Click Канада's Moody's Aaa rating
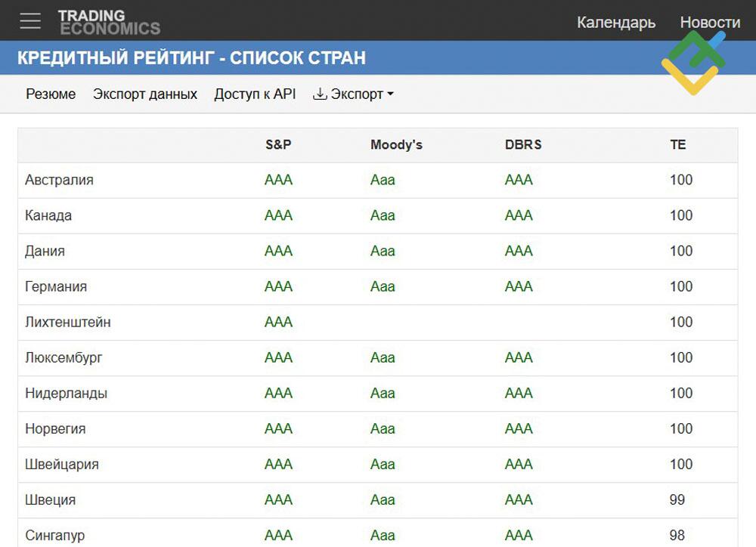The image size is (756, 547). pyautogui.click(x=383, y=215)
